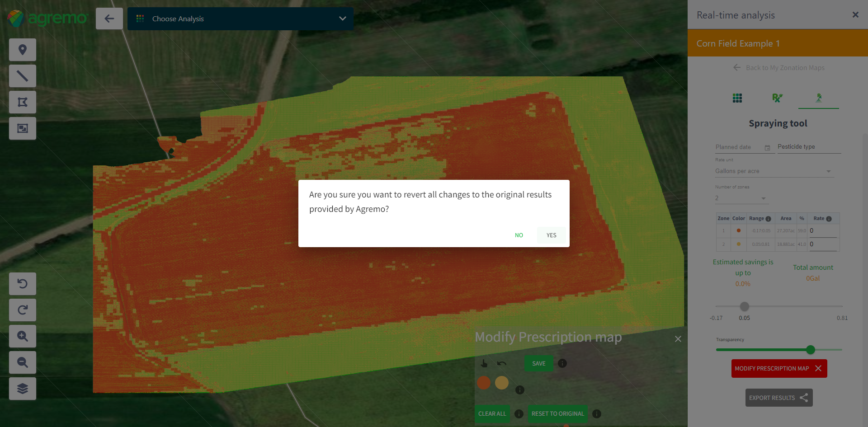Switch to the Rx prescription tab
This screenshot has height=427, width=868.
click(777, 98)
